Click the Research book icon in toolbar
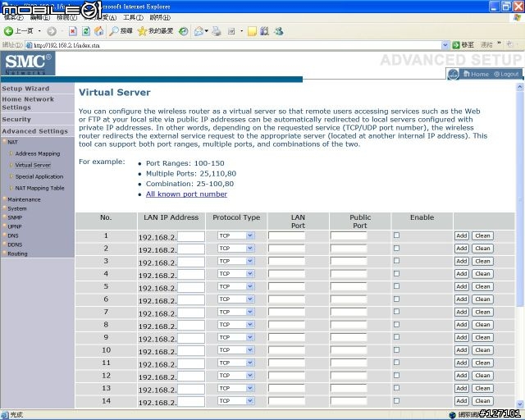The width and height of the screenshot is (525, 420). click(x=264, y=31)
